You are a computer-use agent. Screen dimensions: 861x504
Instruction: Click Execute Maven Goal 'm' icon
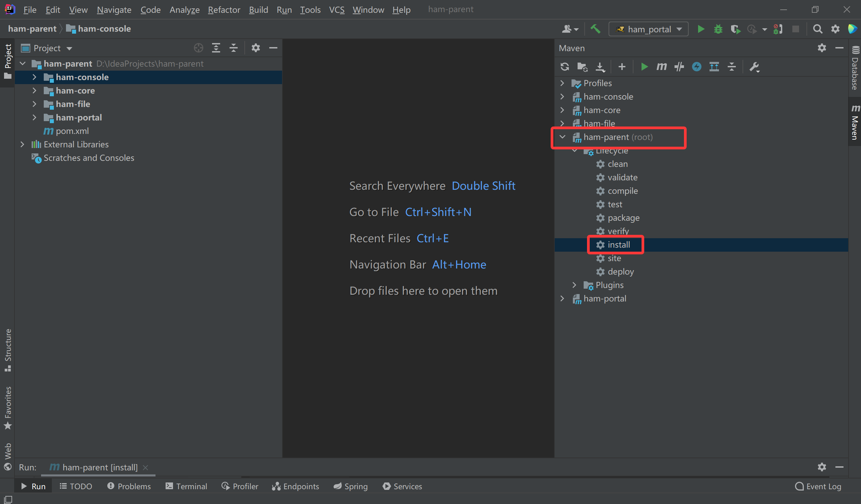pyautogui.click(x=661, y=67)
